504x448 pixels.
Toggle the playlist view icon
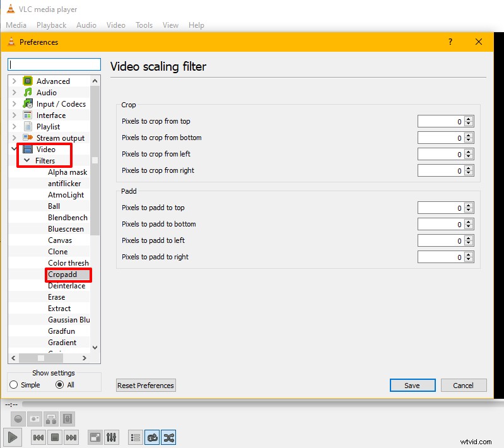(136, 437)
